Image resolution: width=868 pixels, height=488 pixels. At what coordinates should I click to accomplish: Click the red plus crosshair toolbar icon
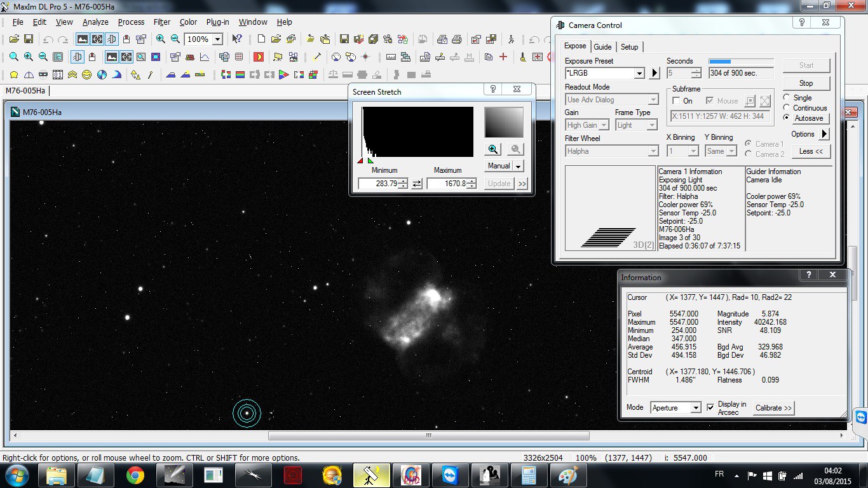pyautogui.click(x=503, y=57)
